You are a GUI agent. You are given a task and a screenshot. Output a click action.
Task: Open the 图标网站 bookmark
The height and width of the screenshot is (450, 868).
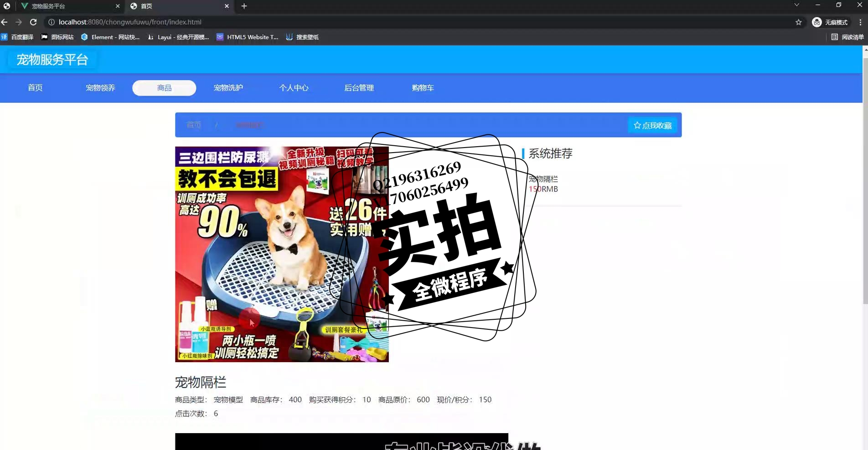57,37
